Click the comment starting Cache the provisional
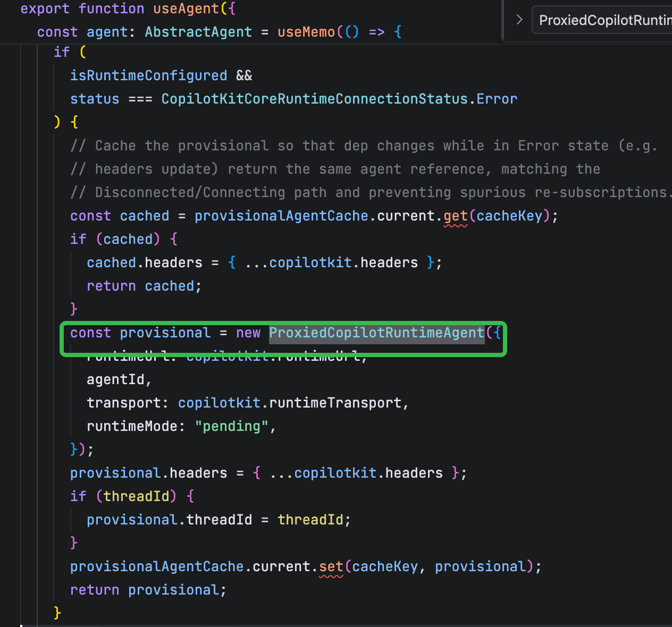The height and width of the screenshot is (627, 672). (x=364, y=146)
